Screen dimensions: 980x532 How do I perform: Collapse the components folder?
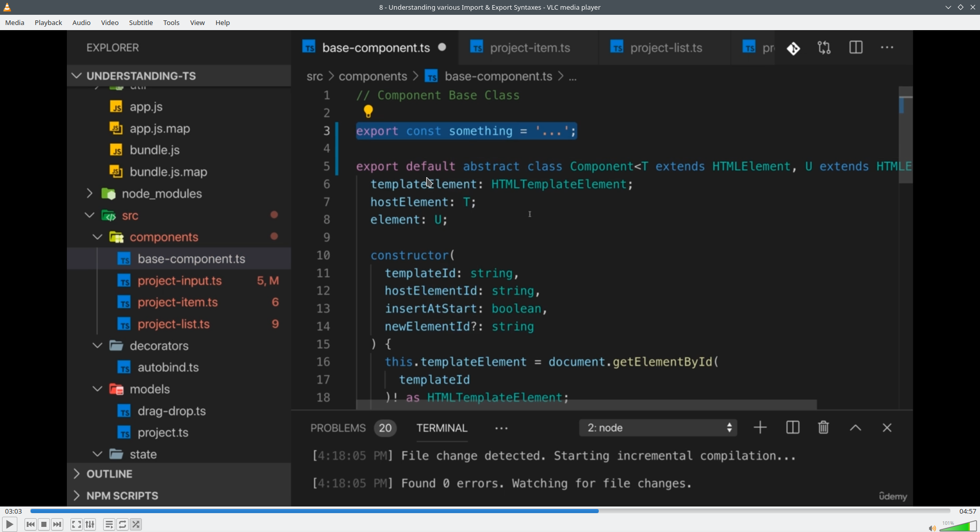coord(97,237)
